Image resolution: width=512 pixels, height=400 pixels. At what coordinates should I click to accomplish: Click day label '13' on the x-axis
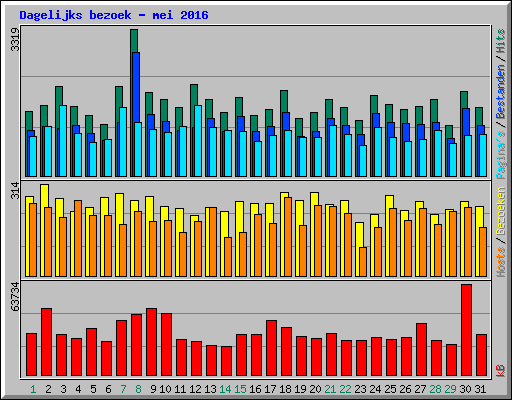coord(210,389)
